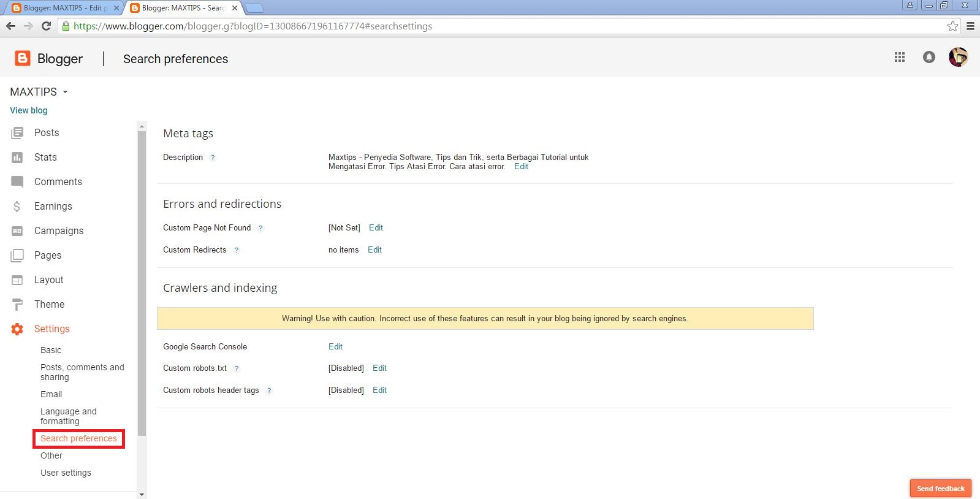This screenshot has height=499, width=980.
Task: Click the Chrome user profile icon in title bar
Action: pyautogui.click(x=910, y=5)
